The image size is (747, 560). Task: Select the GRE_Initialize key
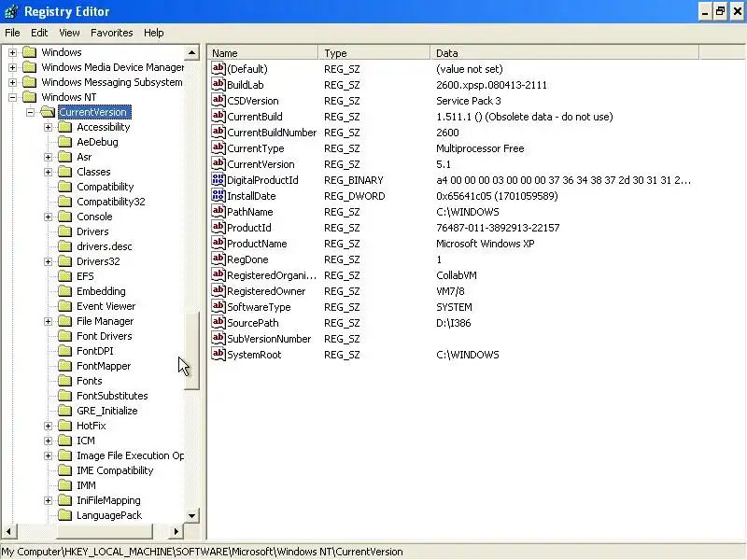pos(106,411)
